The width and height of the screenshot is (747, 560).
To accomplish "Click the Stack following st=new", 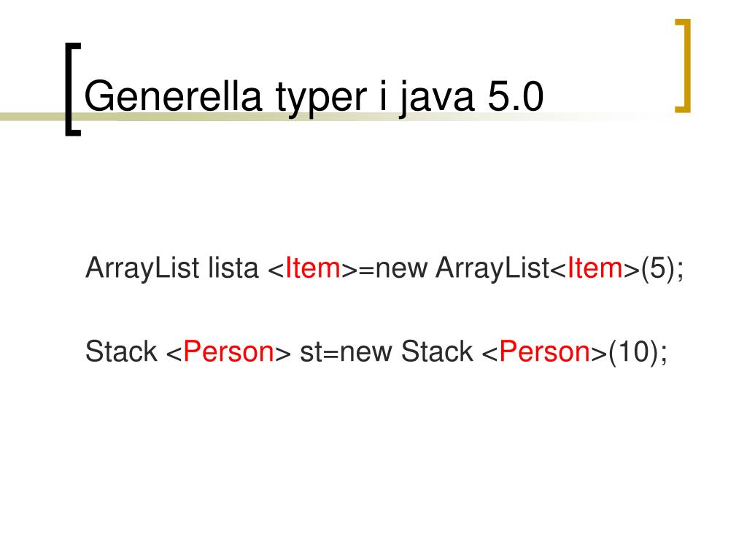I will pos(437,351).
